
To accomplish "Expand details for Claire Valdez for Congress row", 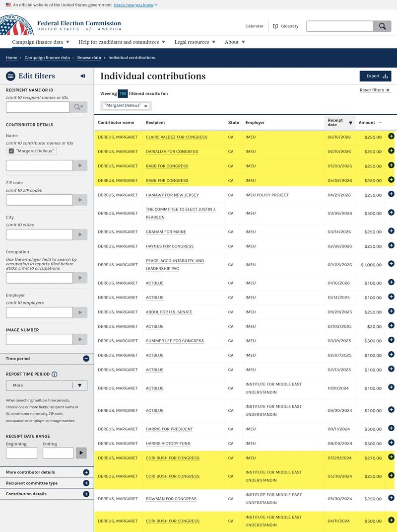I will (391, 136).
